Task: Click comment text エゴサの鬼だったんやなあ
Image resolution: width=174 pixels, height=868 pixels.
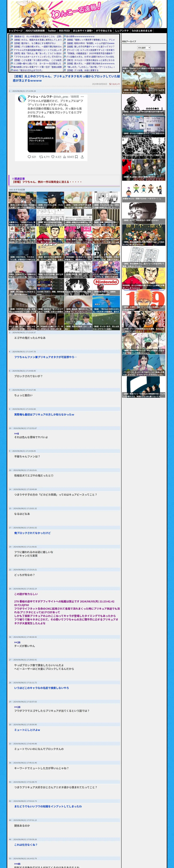Action: 30,338
